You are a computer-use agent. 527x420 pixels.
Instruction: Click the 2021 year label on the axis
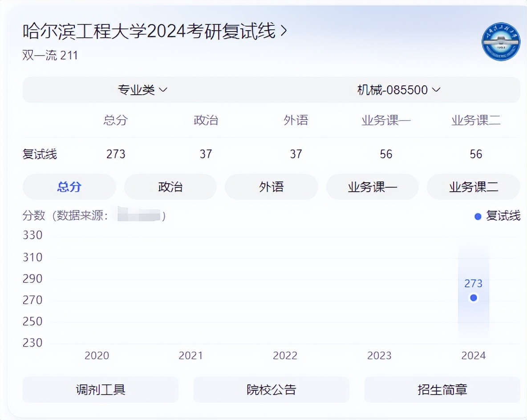[191, 355]
